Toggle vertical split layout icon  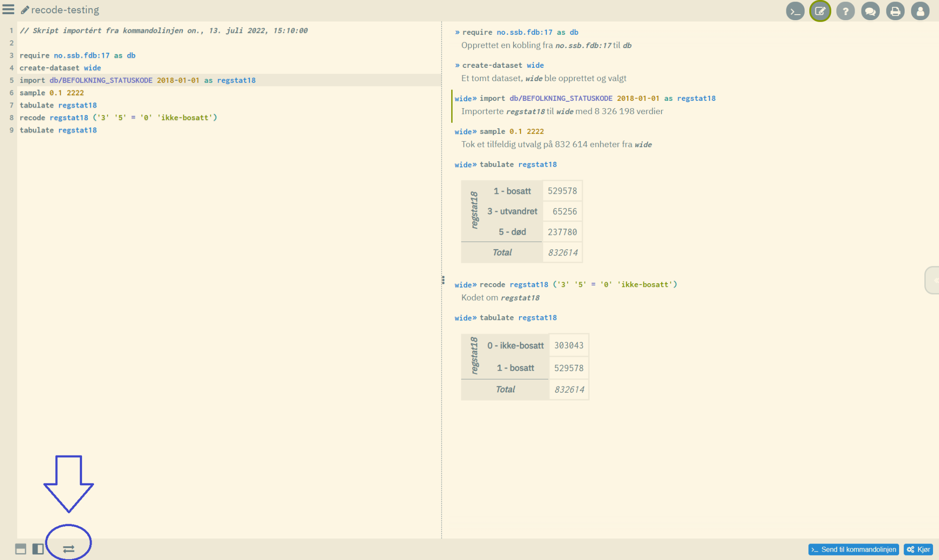tap(38, 549)
